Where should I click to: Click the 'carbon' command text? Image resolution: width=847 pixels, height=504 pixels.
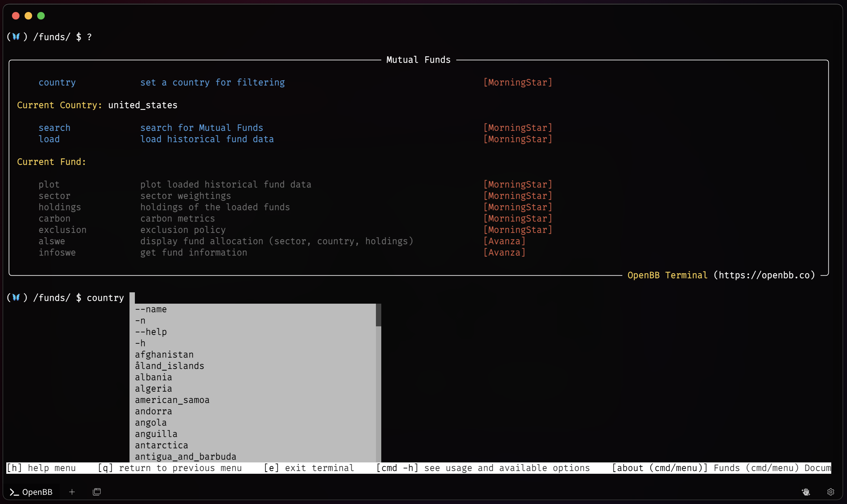[x=55, y=218]
